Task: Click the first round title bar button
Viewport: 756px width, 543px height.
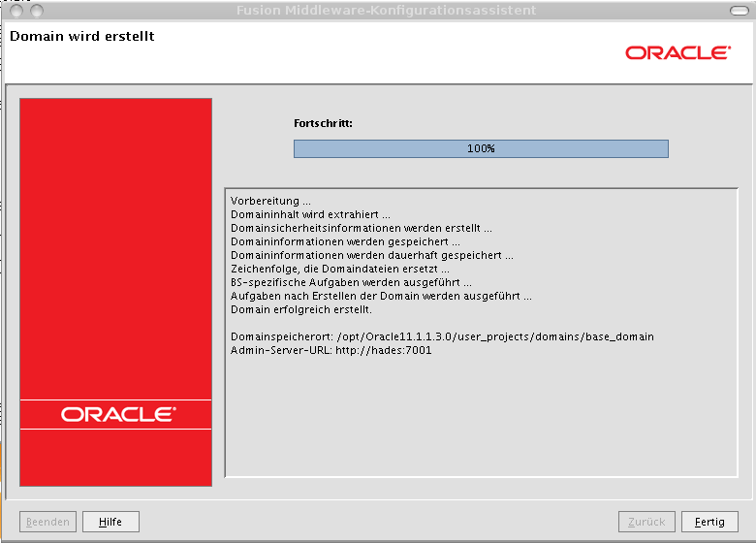Action: [x=16, y=10]
